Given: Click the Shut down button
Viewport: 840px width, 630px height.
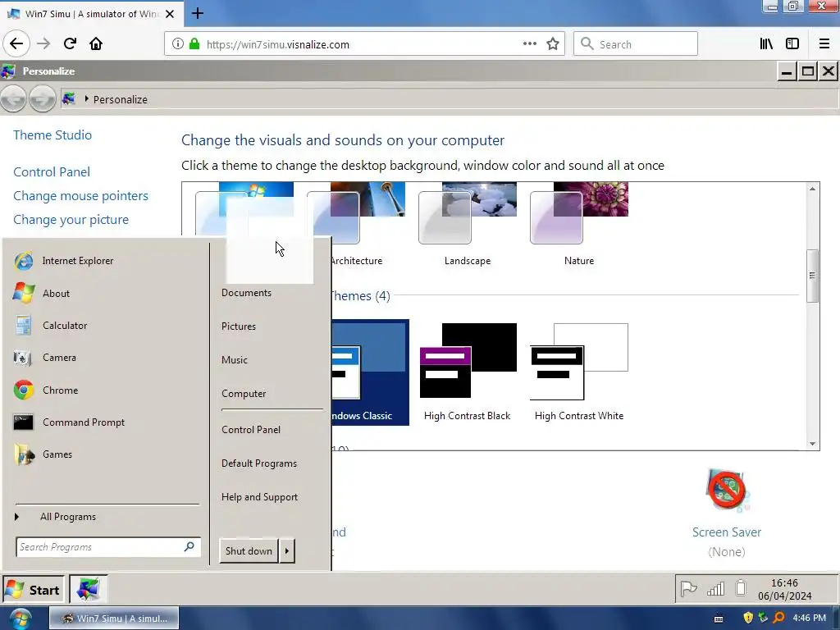Looking at the screenshot, I should click(249, 550).
